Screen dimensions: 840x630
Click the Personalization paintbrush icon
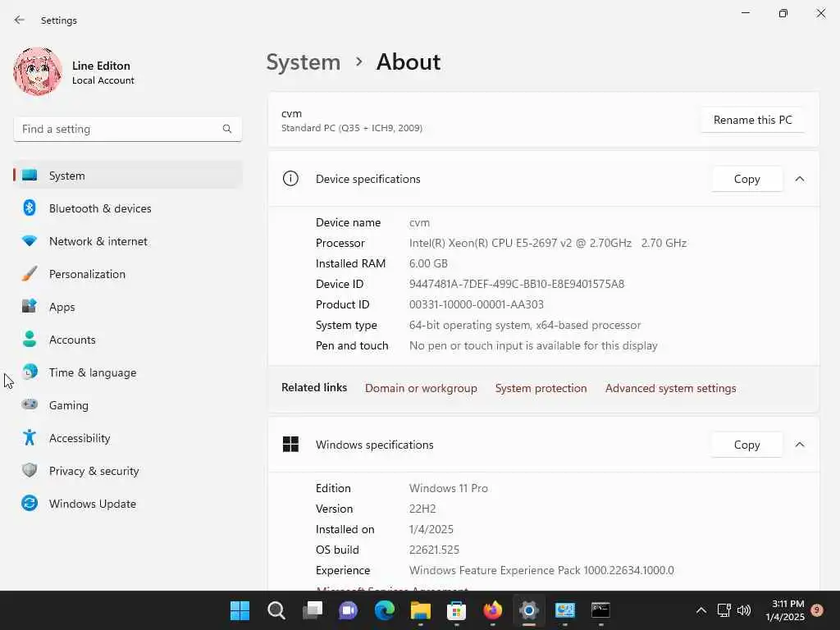click(30, 274)
